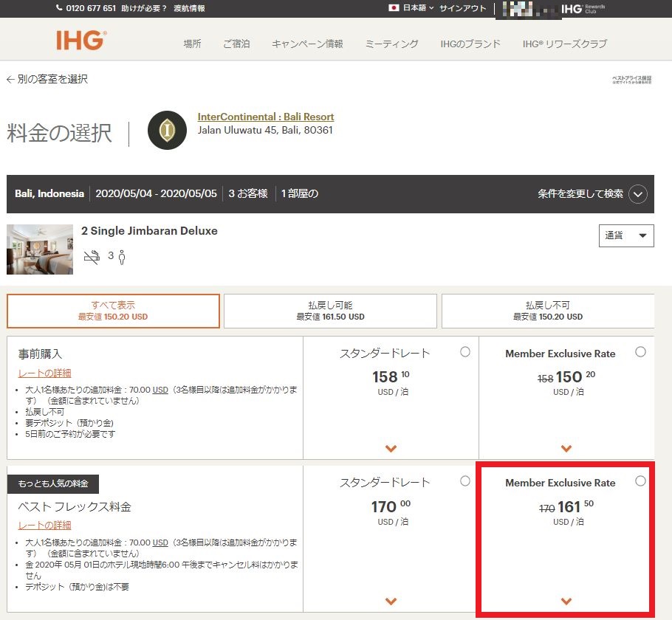
Task: Expand details under 150.20 member rate
Action: coord(566,449)
